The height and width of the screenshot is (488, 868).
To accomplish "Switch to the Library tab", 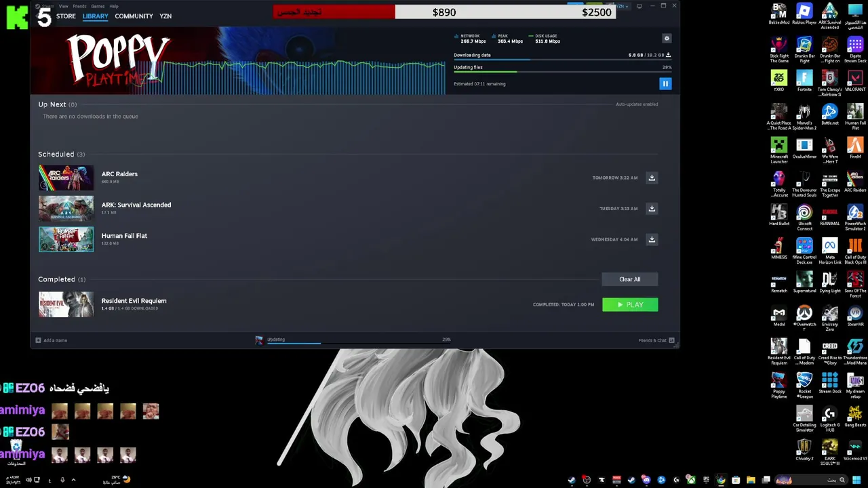I will tap(95, 16).
